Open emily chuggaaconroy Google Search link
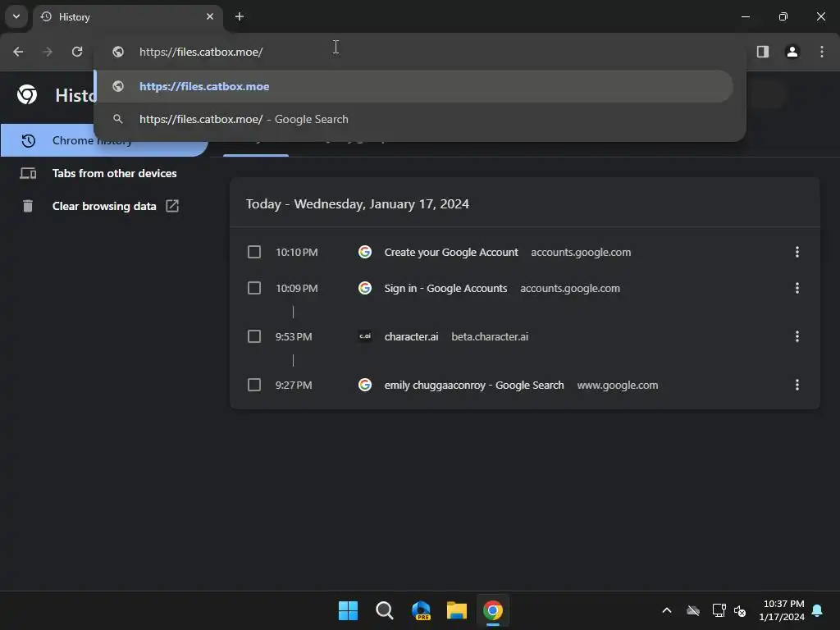The width and height of the screenshot is (840, 630). (474, 386)
